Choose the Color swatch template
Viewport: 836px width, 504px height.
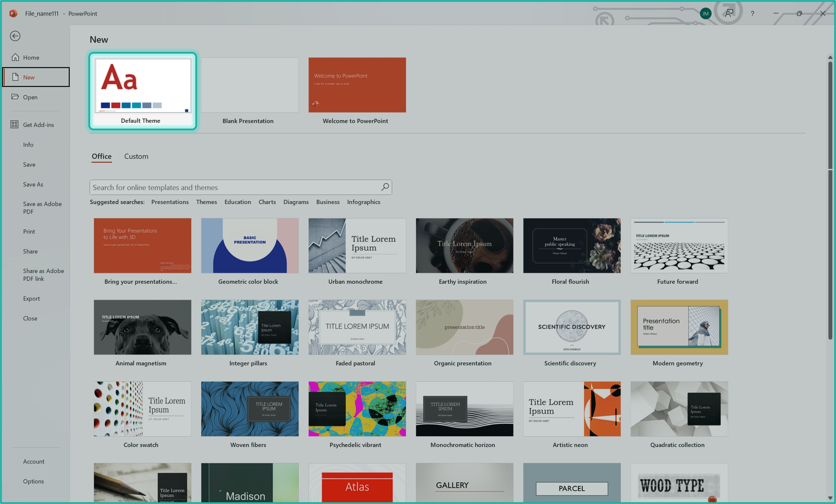click(142, 409)
